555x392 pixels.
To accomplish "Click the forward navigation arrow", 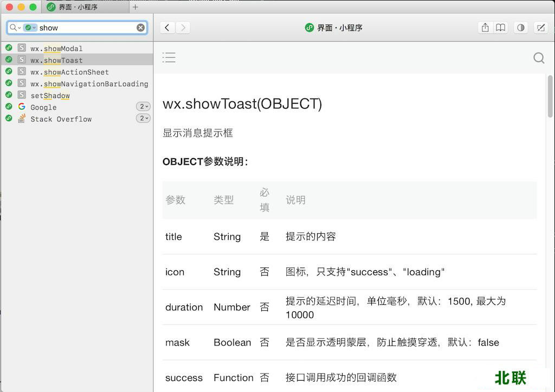I will pyautogui.click(x=183, y=28).
